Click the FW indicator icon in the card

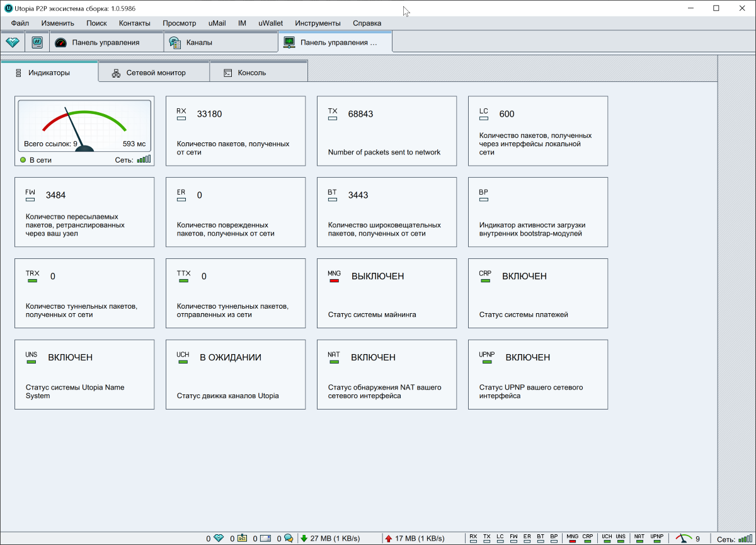point(30,195)
